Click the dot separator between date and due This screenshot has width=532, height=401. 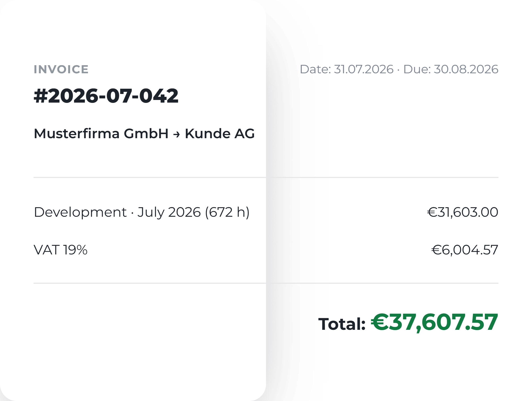398,70
